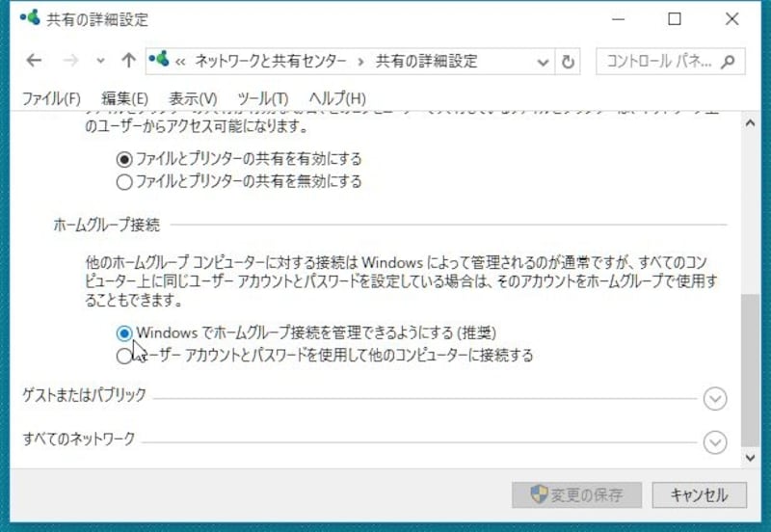Maximize the 共有の詳細設定 window
This screenshot has width=771, height=532.
[675, 19]
